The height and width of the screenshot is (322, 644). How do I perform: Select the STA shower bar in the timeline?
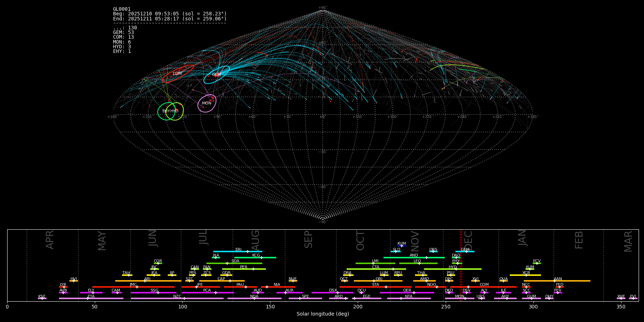[x=375, y=287]
